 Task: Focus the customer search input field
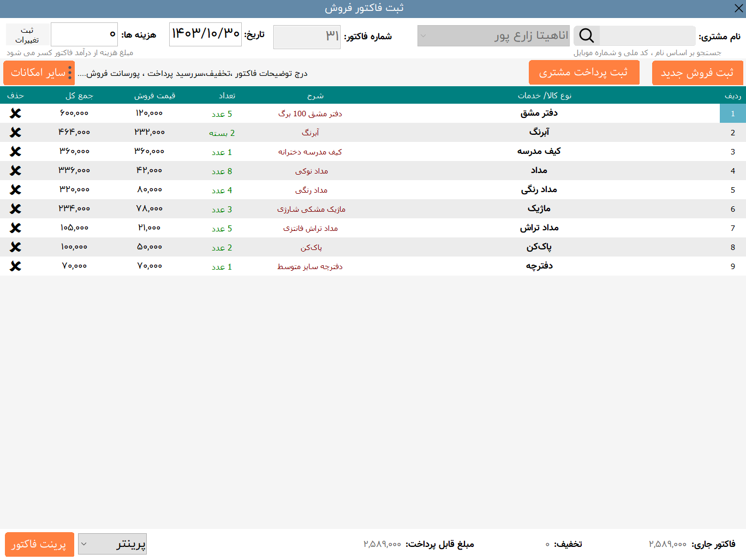click(x=647, y=35)
